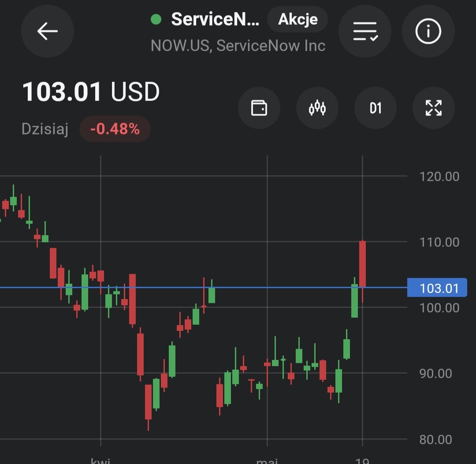The width and height of the screenshot is (476, 464).
Task: Tap the 110.00 axis label
Action: click(x=439, y=242)
